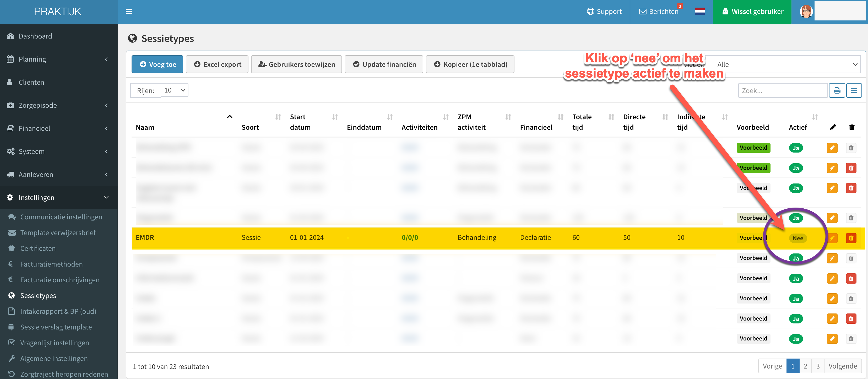The width and height of the screenshot is (868, 379).
Task: Click 'Nee' to activate EMDR sessietype
Action: pyautogui.click(x=798, y=238)
